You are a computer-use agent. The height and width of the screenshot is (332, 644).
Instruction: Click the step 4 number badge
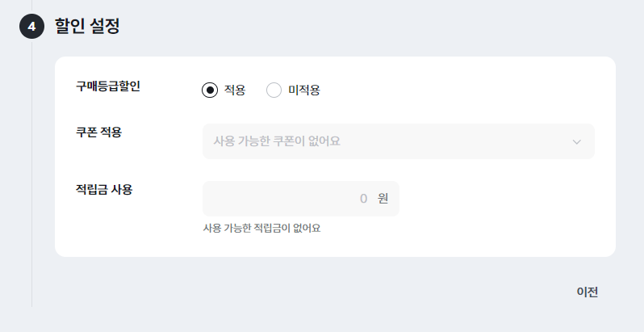point(31,27)
